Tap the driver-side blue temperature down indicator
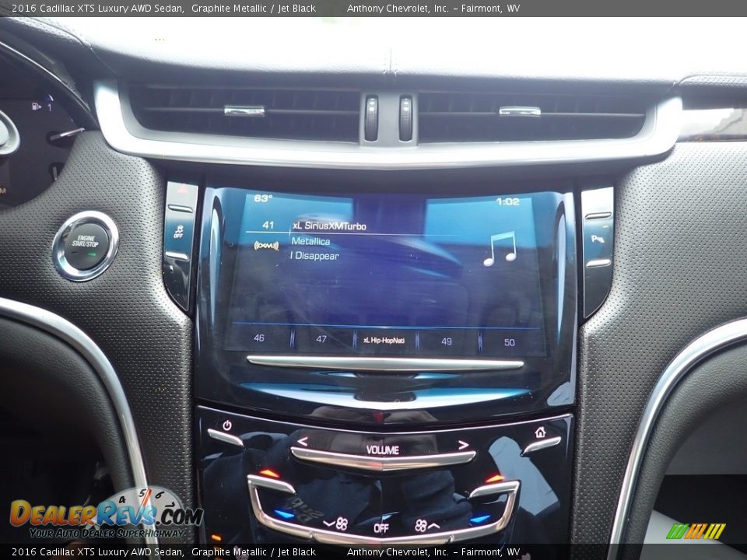The height and width of the screenshot is (560, 747). click(x=284, y=514)
